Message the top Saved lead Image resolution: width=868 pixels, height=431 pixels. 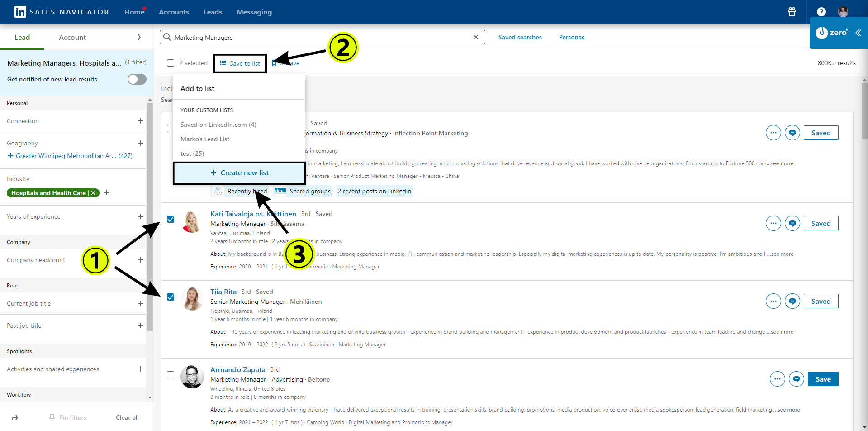792,133
